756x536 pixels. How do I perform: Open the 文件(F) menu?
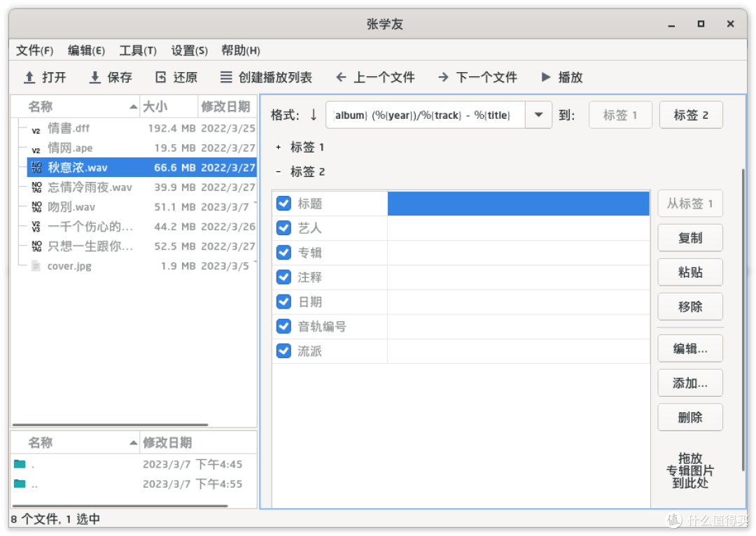point(35,50)
